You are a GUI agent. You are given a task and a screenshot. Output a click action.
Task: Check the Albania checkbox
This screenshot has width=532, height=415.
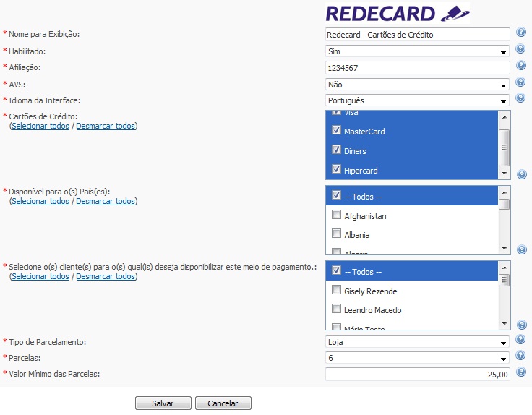[x=336, y=234]
